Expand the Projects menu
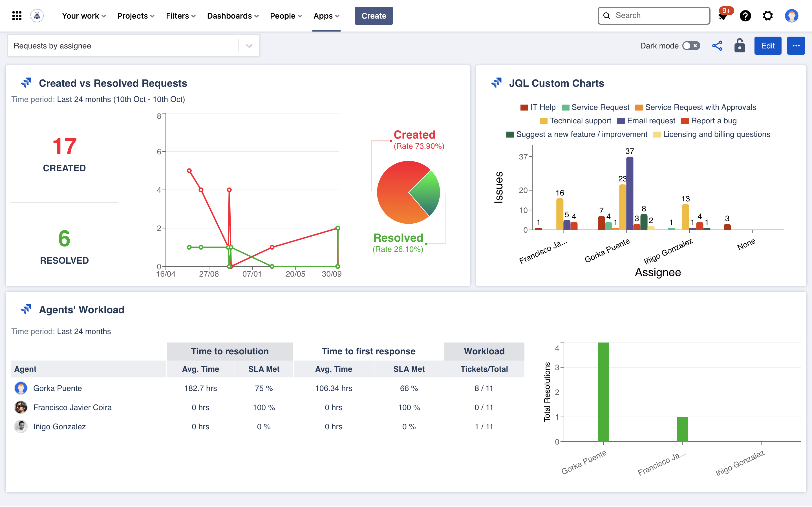This screenshot has height=507, width=812. tap(136, 16)
